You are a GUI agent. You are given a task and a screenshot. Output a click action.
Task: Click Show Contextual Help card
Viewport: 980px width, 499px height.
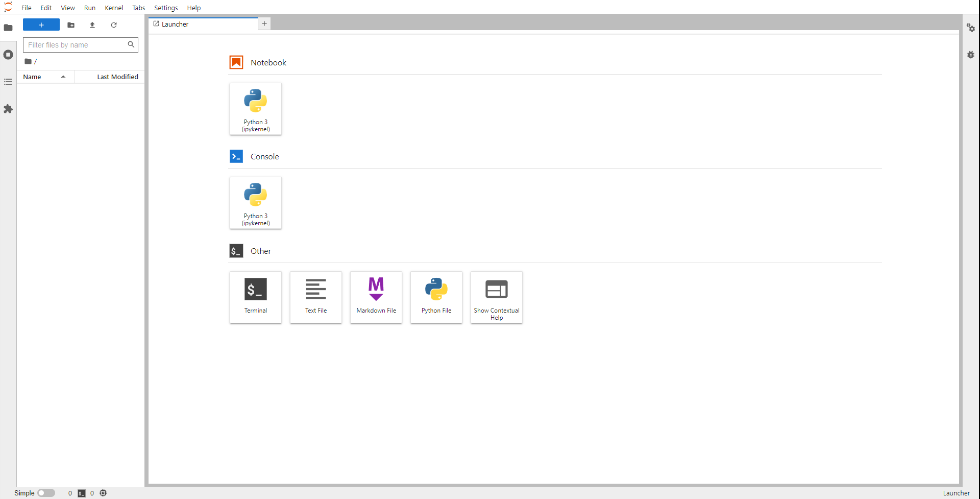497,297
